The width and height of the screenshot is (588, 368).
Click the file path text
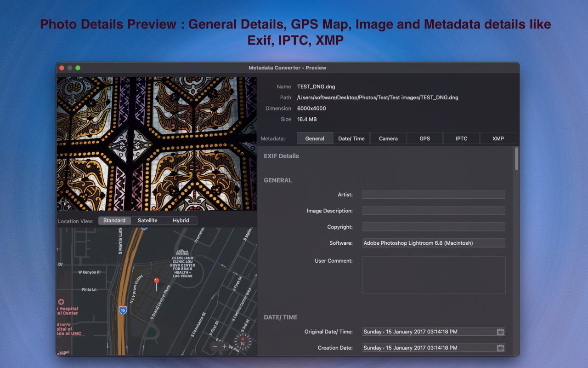(378, 98)
